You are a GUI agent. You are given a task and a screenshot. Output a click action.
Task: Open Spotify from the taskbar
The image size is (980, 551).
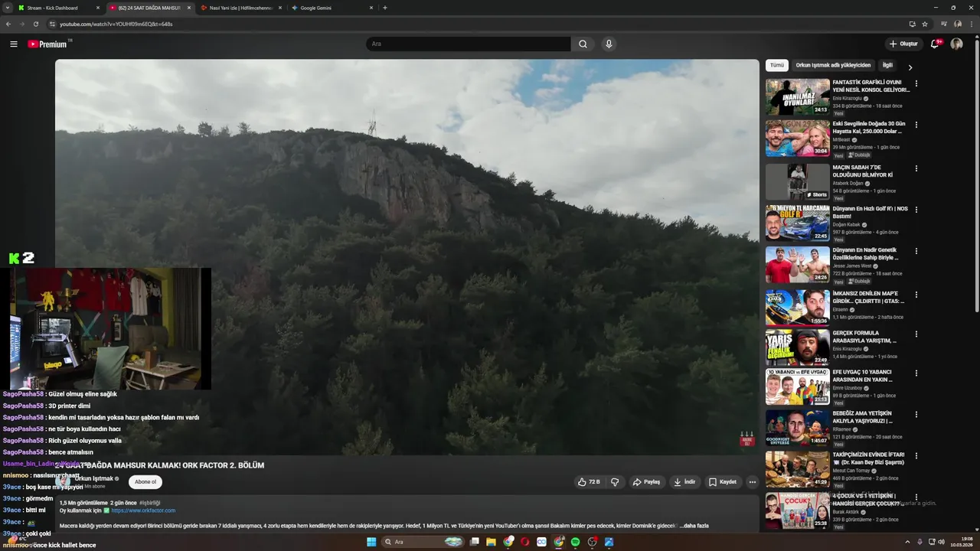click(576, 542)
